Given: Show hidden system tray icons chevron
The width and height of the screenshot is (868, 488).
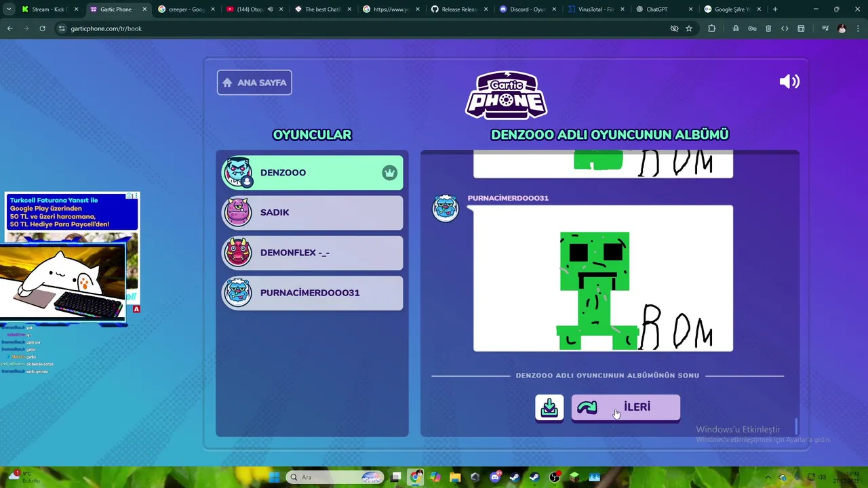Looking at the screenshot, I should (x=768, y=477).
